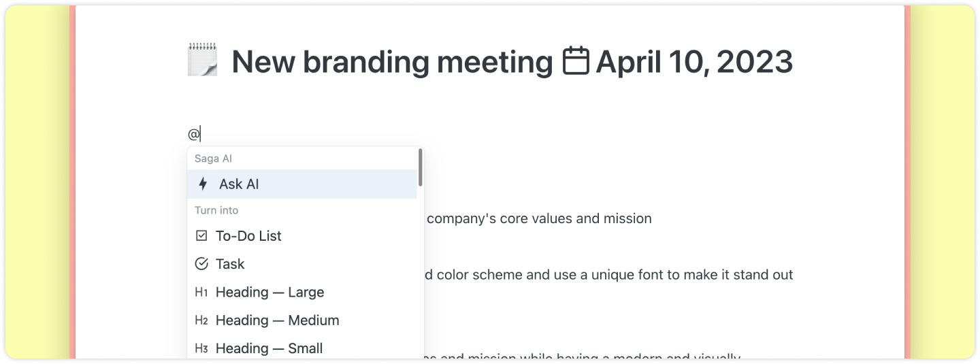Choose Ask AI from the command menu
The height and width of the screenshot is (364, 980).
point(239,184)
